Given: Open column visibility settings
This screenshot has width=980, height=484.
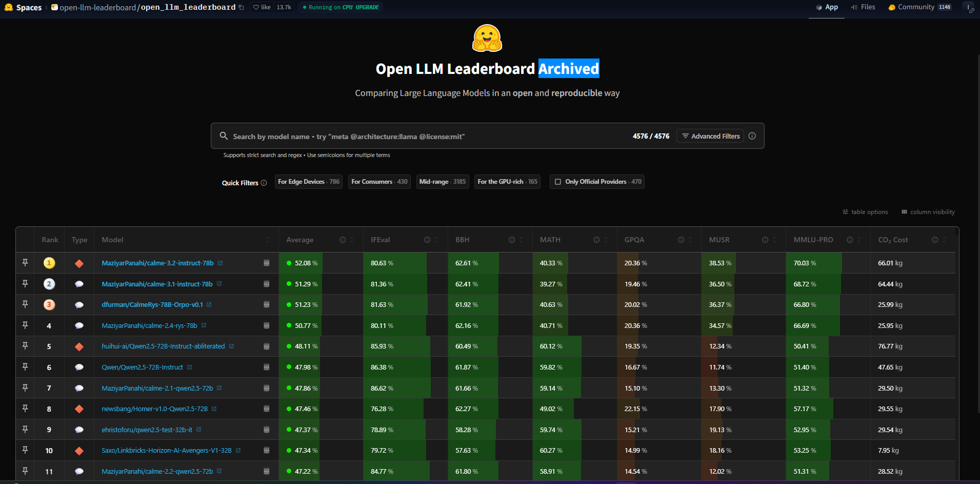Looking at the screenshot, I should (928, 212).
